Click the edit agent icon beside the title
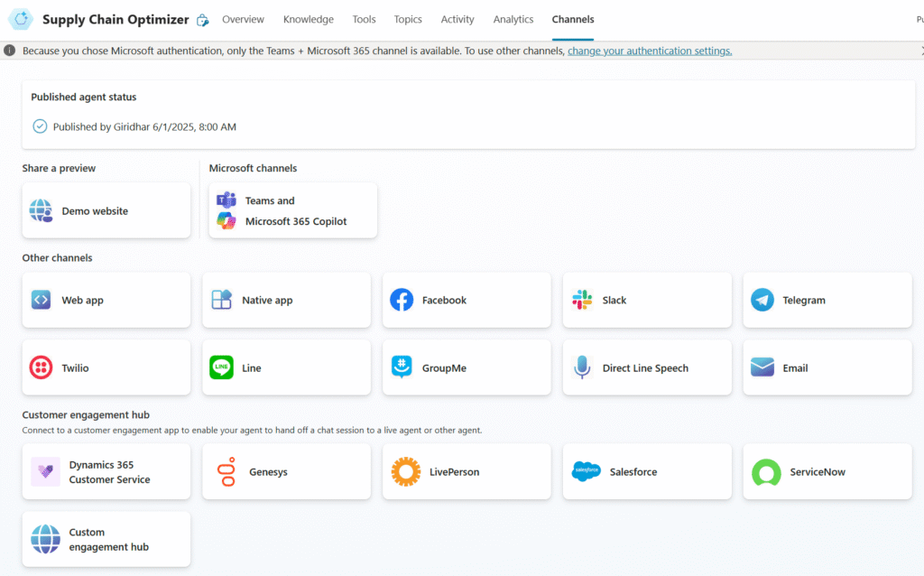 [x=203, y=20]
